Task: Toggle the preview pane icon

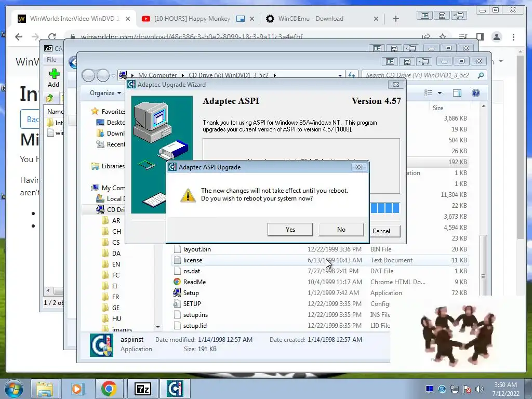Action: (457, 93)
